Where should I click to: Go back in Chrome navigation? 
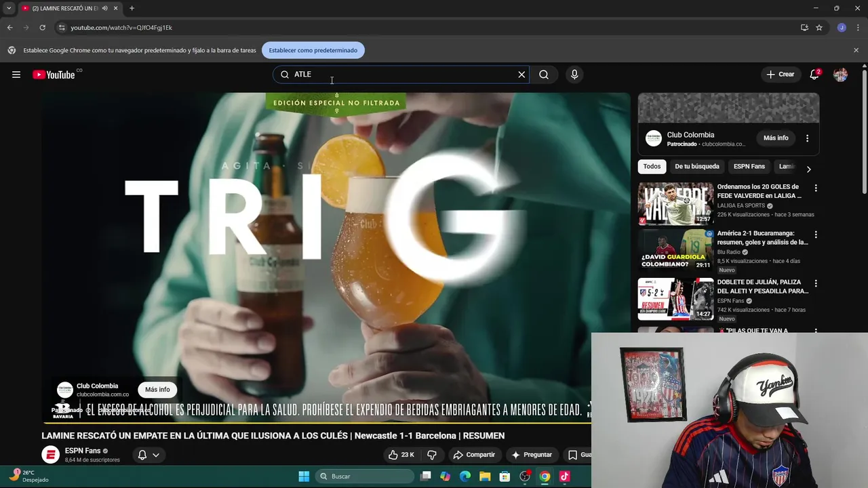pos(9,28)
